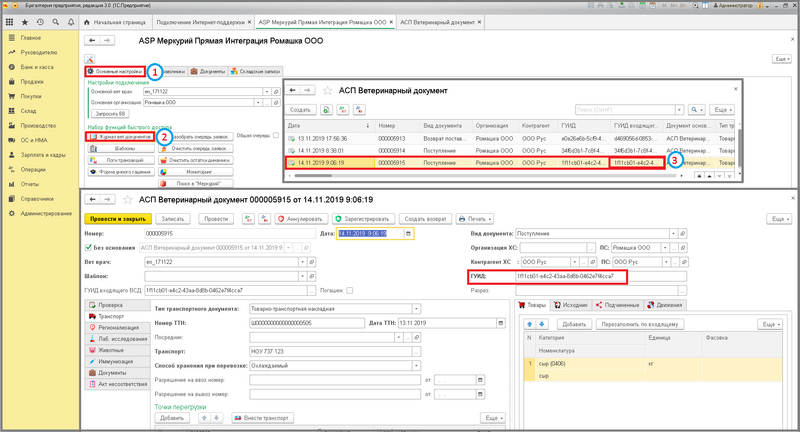Expand Основной вет врач dropdown
This screenshot has width=800, height=432.
pos(267,92)
